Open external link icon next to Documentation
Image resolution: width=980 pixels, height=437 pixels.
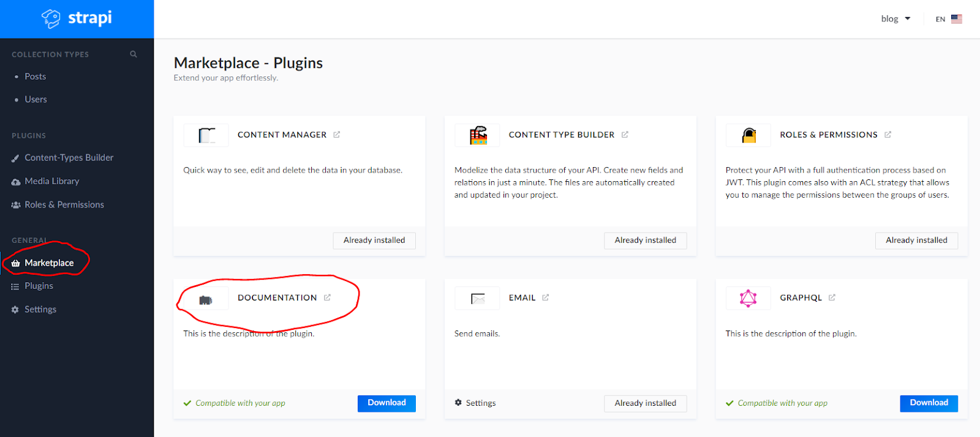(x=328, y=297)
